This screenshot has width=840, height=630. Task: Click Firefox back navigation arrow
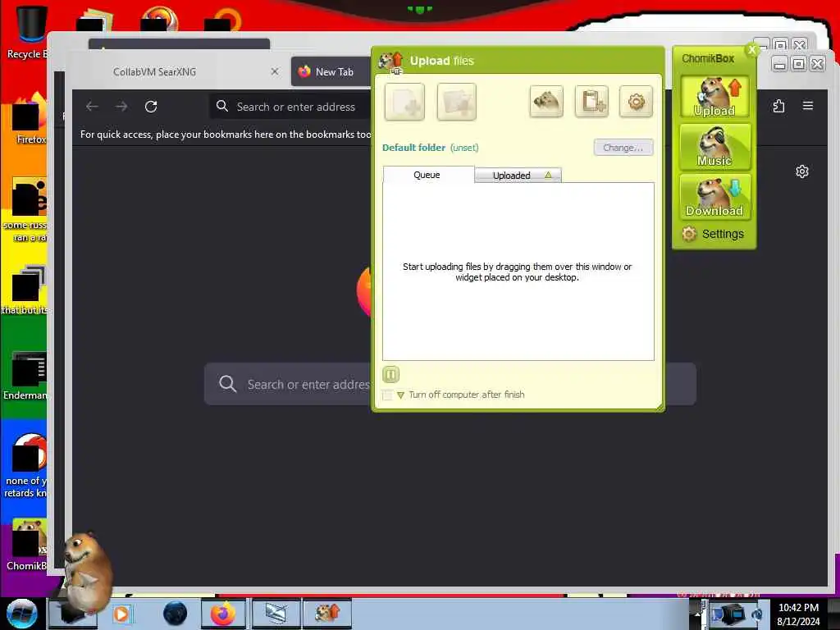pos(92,107)
